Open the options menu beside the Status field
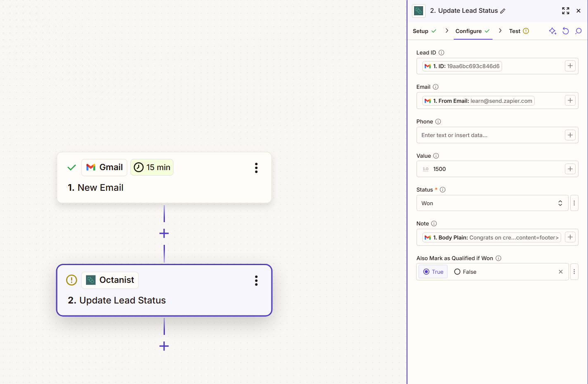This screenshot has width=588, height=384. (x=574, y=203)
